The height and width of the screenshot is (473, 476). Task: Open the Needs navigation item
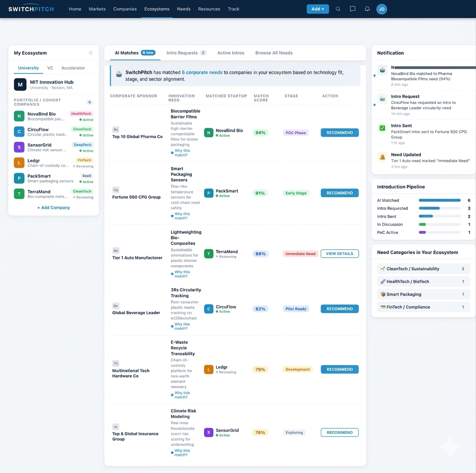tap(183, 9)
